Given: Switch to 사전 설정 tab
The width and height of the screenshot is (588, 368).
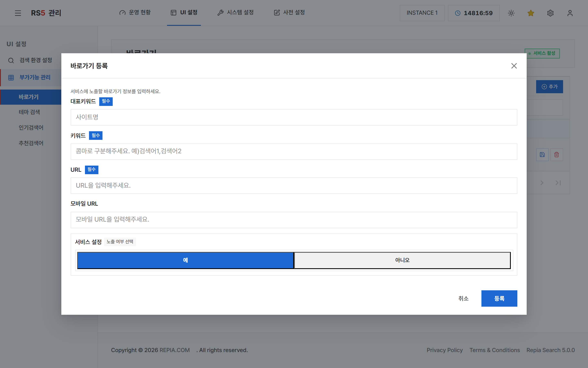Looking at the screenshot, I should 289,12.
